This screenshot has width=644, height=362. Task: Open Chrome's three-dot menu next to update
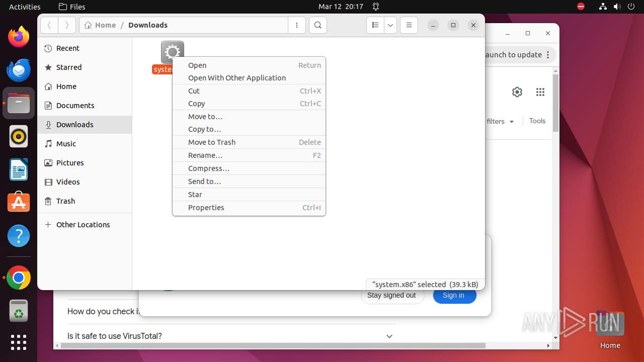[549, 55]
